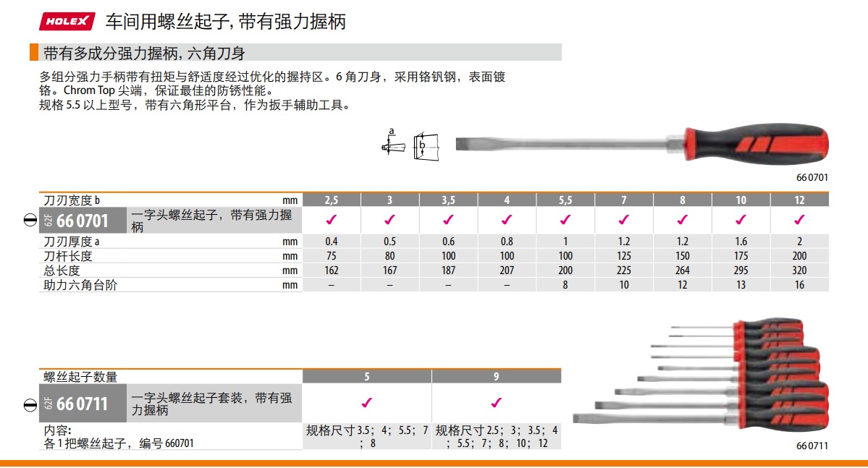Screen dimensions: 868x468
Task: Click the checkmark for the 5-piece set
Action: tap(366, 403)
